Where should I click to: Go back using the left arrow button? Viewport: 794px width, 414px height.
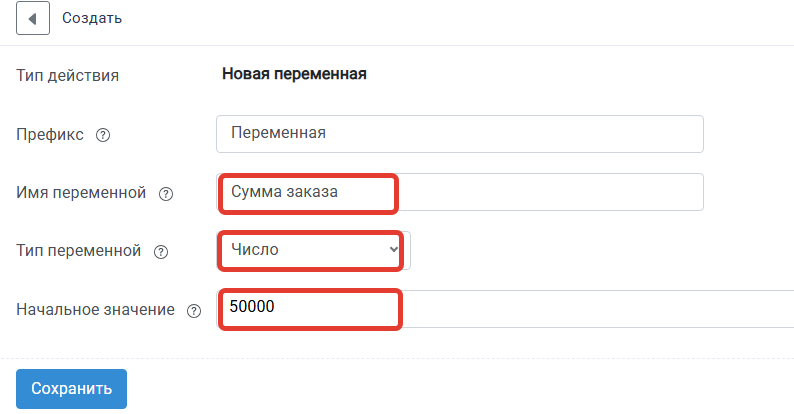click(33, 18)
